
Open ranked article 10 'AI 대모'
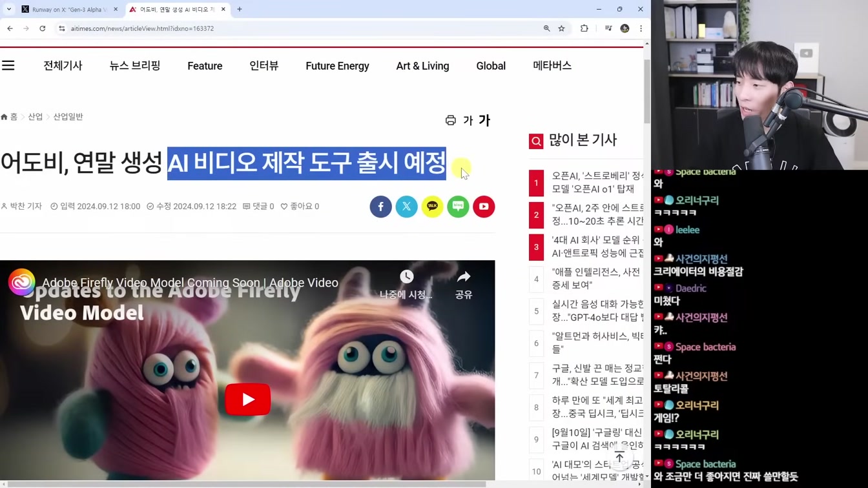(x=597, y=471)
